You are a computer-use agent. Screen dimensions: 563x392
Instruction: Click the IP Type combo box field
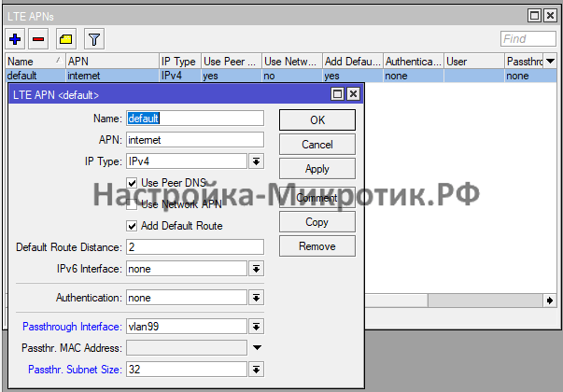[187, 161]
